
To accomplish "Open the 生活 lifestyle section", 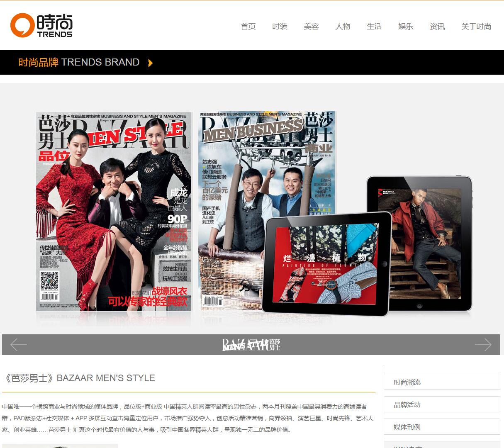I will [374, 27].
